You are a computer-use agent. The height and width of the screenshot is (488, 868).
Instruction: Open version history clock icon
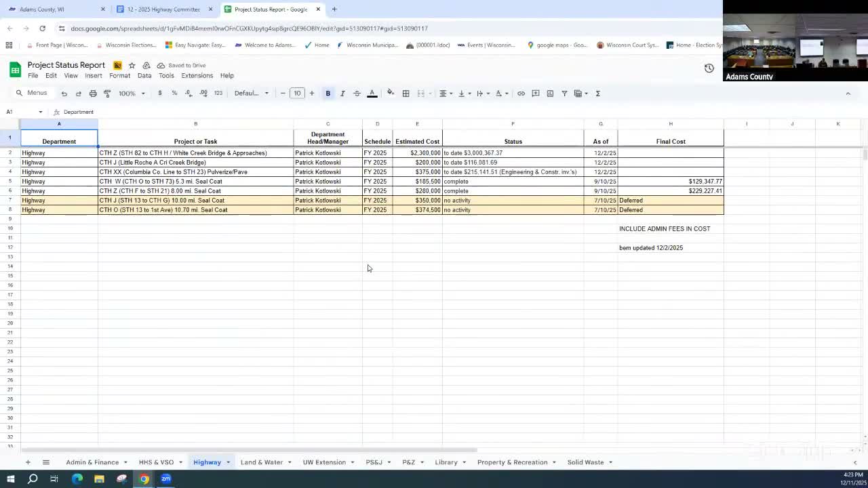pos(709,68)
